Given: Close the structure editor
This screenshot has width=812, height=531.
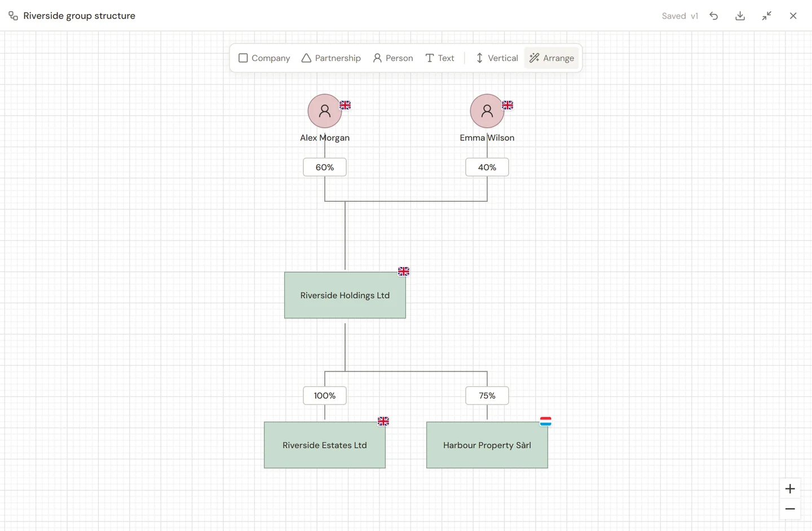Looking at the screenshot, I should (x=793, y=16).
